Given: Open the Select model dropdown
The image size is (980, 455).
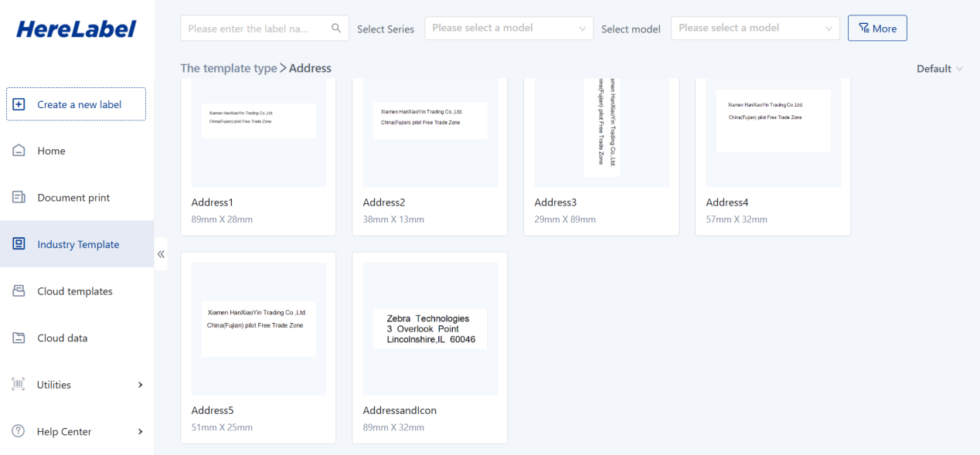Looking at the screenshot, I should pos(755,28).
